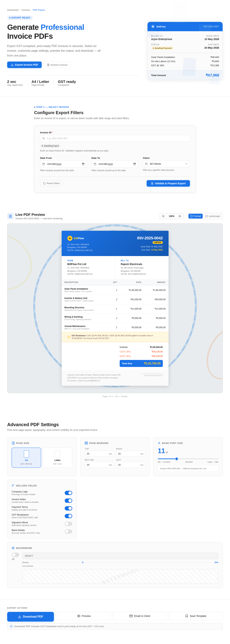Click the Left margin input
This screenshot has height=644, width=230.
click(131, 465)
